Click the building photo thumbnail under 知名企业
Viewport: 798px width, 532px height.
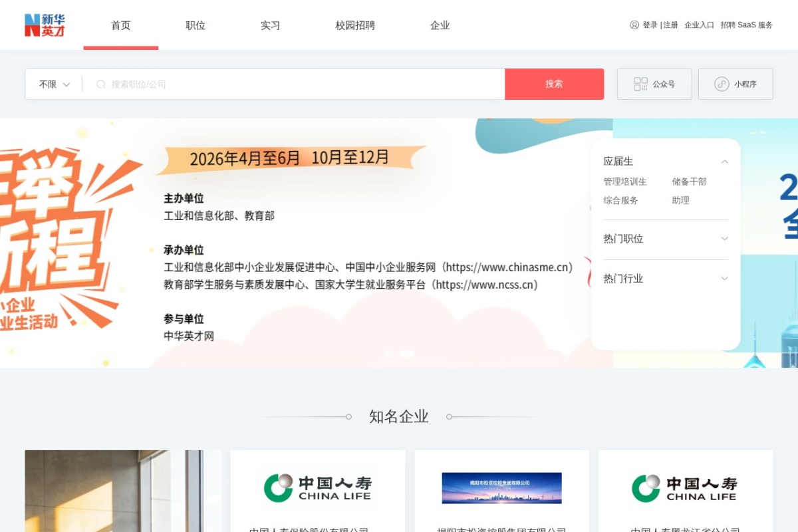123,491
